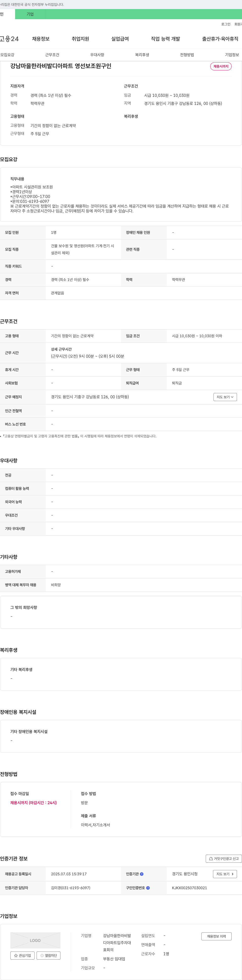Image resolution: width=242 pixels, height=980 pixels.
Task: Click the 부동산 임대업 industry text
Action: coord(114,959)
